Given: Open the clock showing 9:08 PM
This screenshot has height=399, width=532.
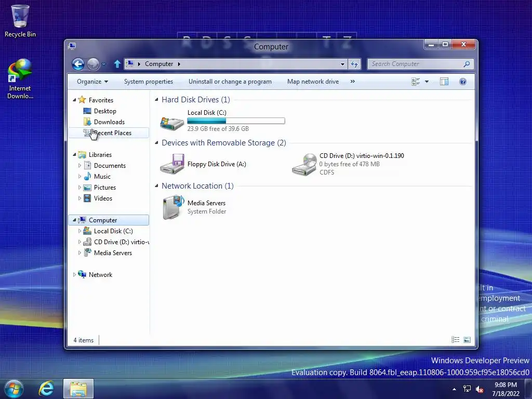Looking at the screenshot, I should (x=506, y=389).
